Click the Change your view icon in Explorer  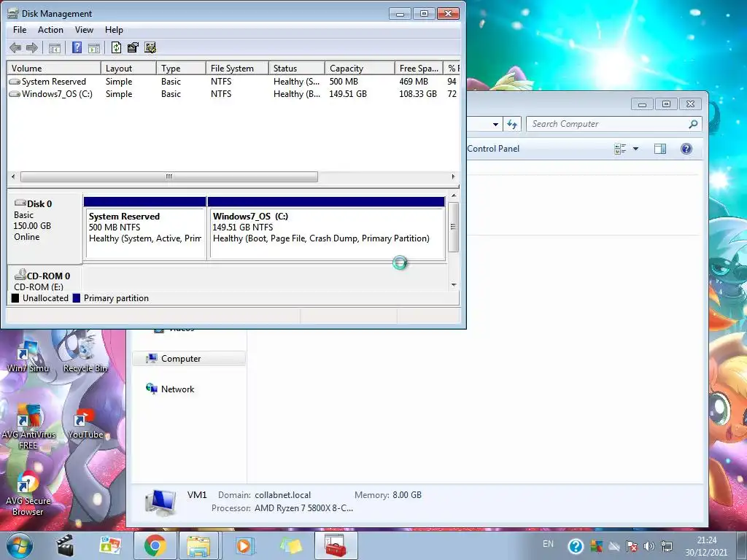tap(620, 149)
